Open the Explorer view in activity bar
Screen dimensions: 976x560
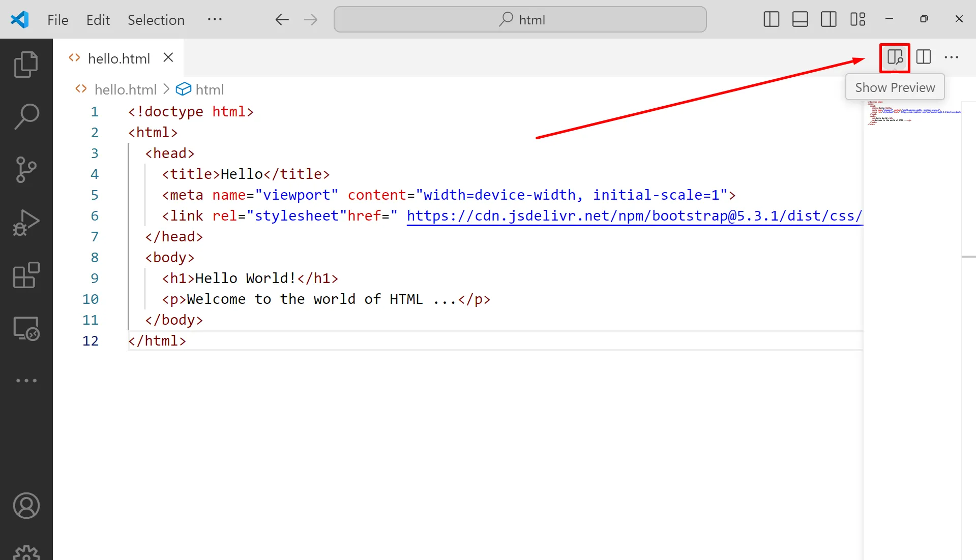pos(26,65)
